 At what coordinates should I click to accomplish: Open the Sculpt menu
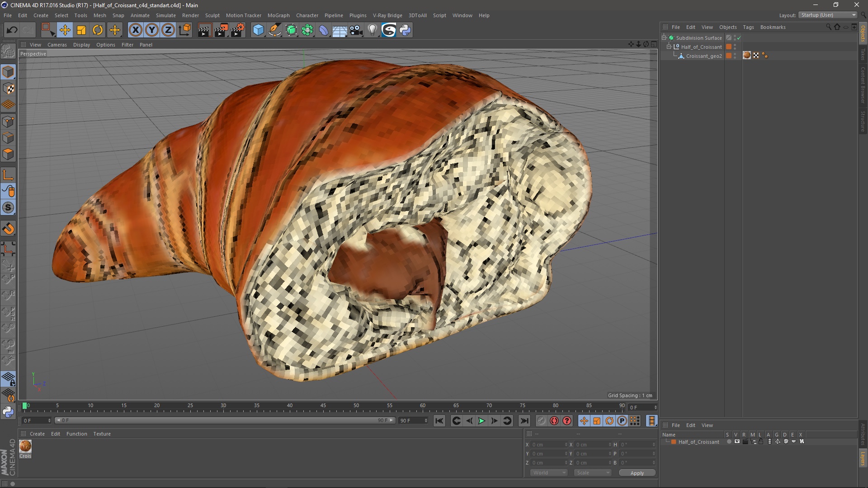tap(212, 15)
